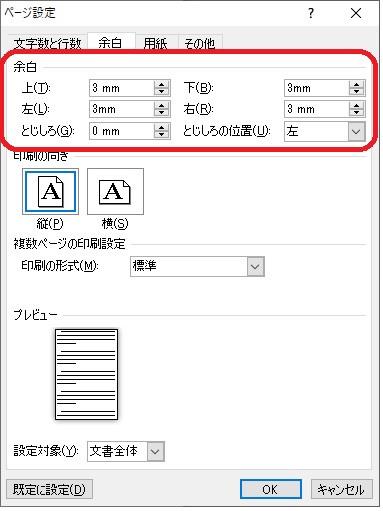Select the 縦(P) portrait orientation icon
Image resolution: width=383 pixels, height=511 pixels.
(x=50, y=191)
